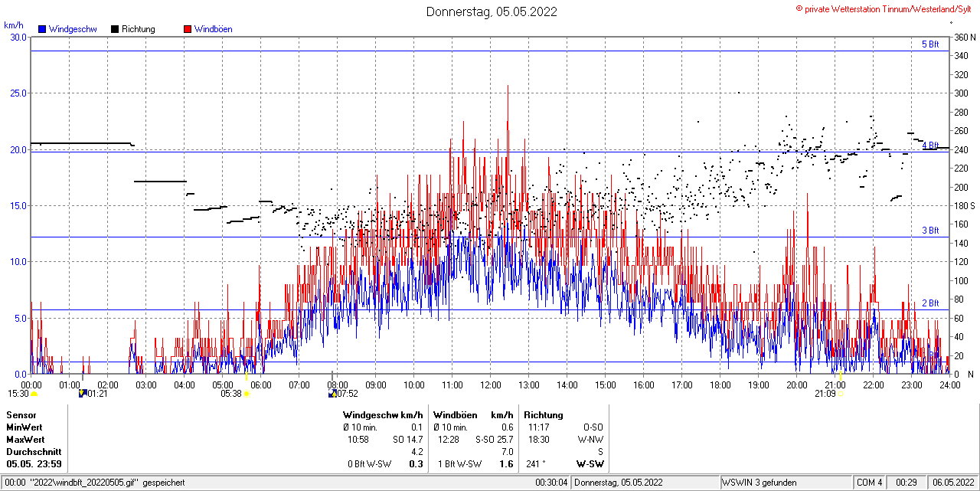Click the 180 S direction axis label
The height and width of the screenshot is (491, 980).
(x=964, y=205)
